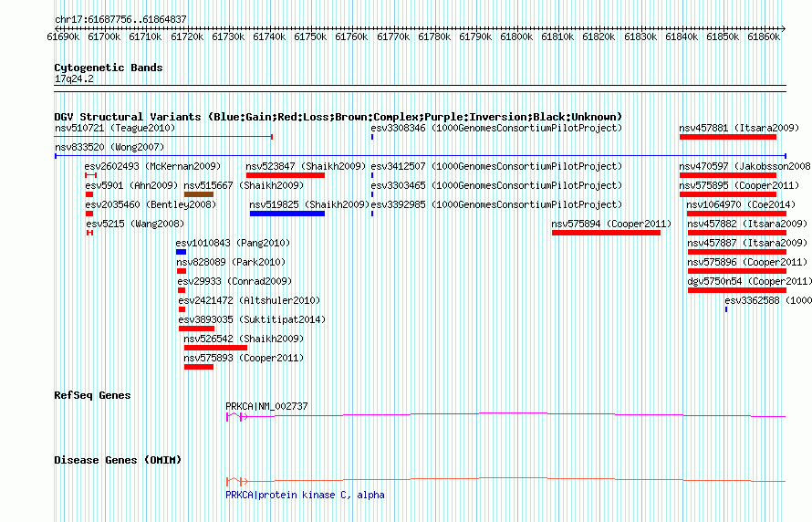
Task: Click esv3412507 1000 Genomes variant label
Action: click(x=496, y=166)
